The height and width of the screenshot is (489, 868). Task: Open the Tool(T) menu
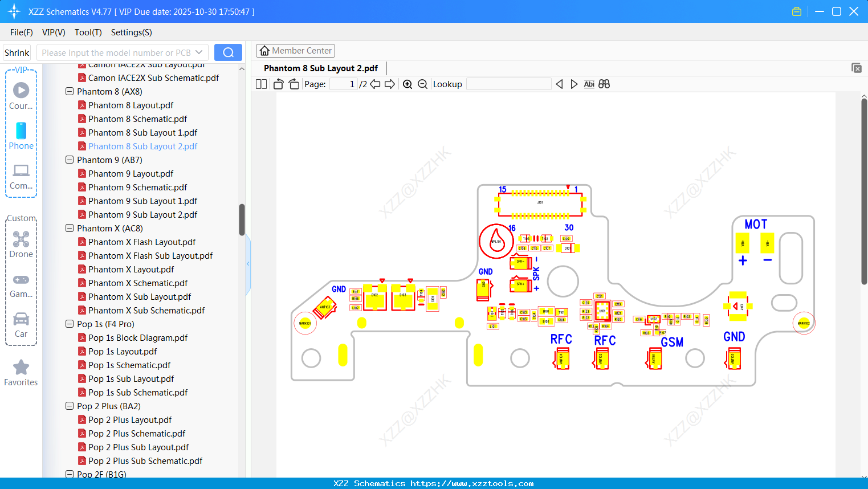88,32
